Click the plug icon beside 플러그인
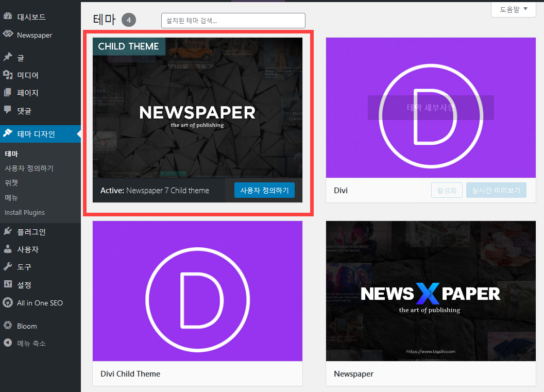The image size is (544, 392). 8,231
